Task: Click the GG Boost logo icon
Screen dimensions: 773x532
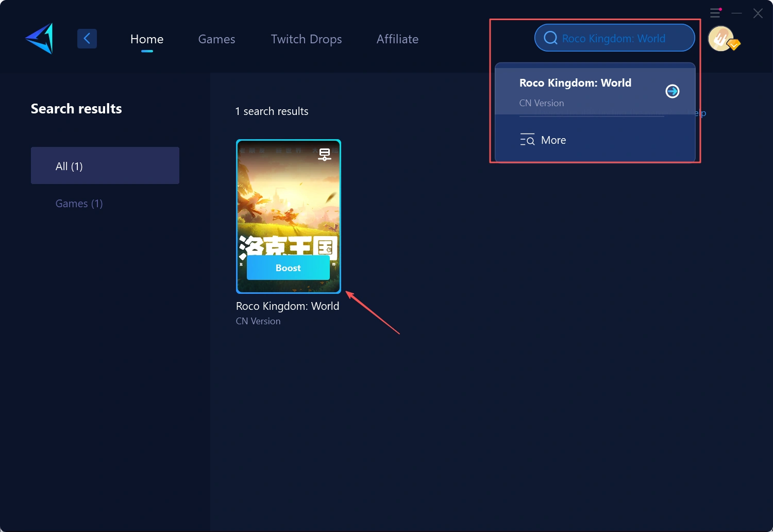Action: tap(39, 38)
